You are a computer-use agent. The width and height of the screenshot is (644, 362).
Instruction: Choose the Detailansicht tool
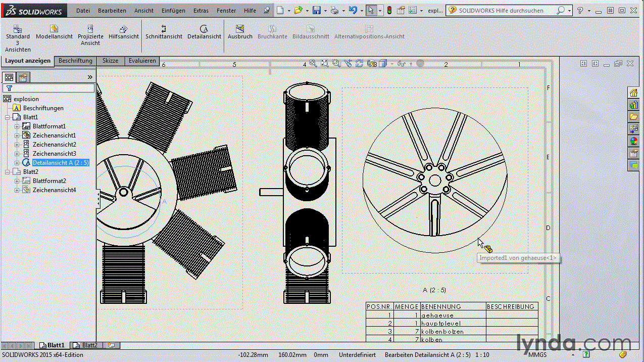(x=204, y=32)
